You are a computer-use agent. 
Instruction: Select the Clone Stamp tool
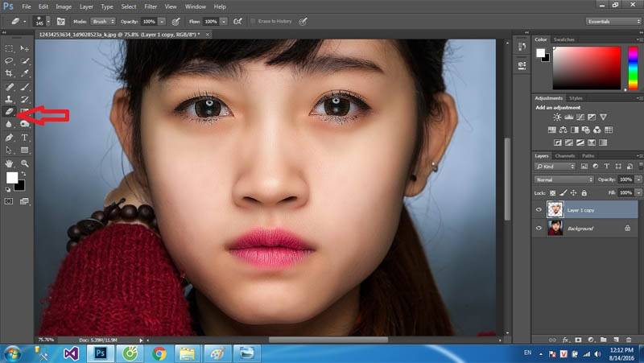9,99
